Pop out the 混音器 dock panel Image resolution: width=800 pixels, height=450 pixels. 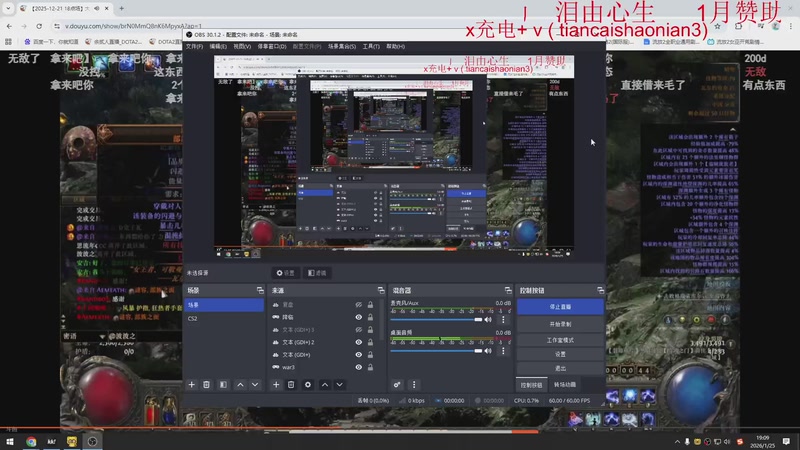508,290
